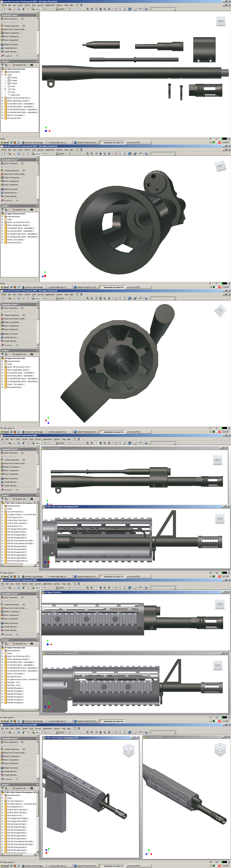This screenshot has height=868, width=231.
Task: Click Undo arrow in the 2:14 PM window toolbar
Action: (x=24, y=588)
